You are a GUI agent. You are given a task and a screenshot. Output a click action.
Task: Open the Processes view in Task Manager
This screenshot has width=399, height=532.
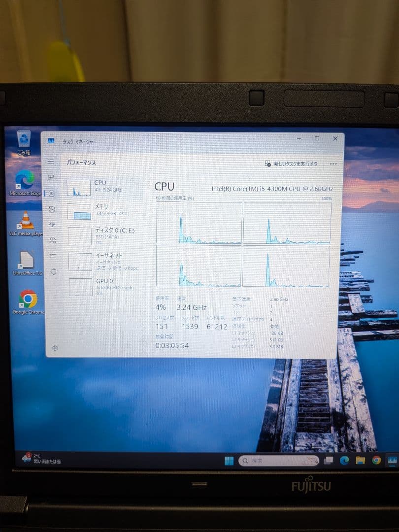pos(51,176)
